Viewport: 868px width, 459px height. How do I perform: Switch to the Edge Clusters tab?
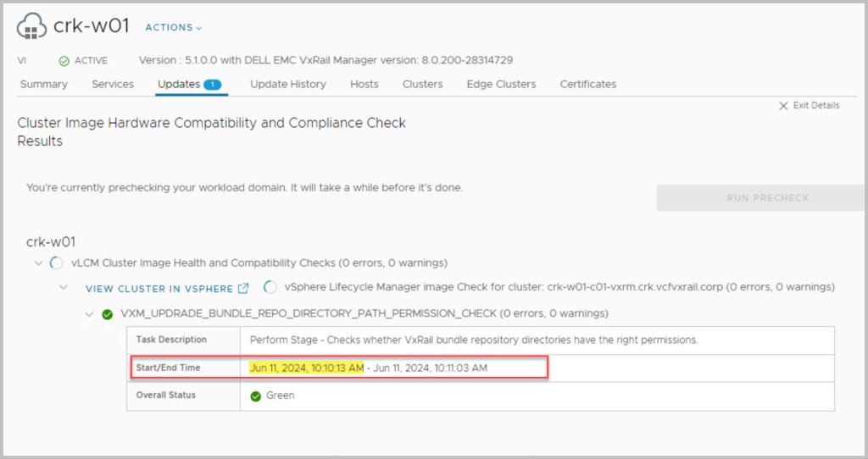click(501, 84)
